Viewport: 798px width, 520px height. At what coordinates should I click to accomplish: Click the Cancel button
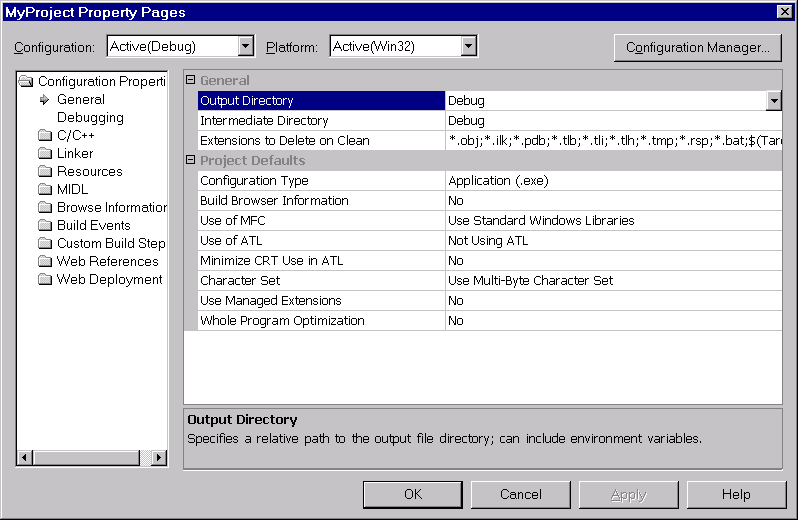[x=520, y=494]
